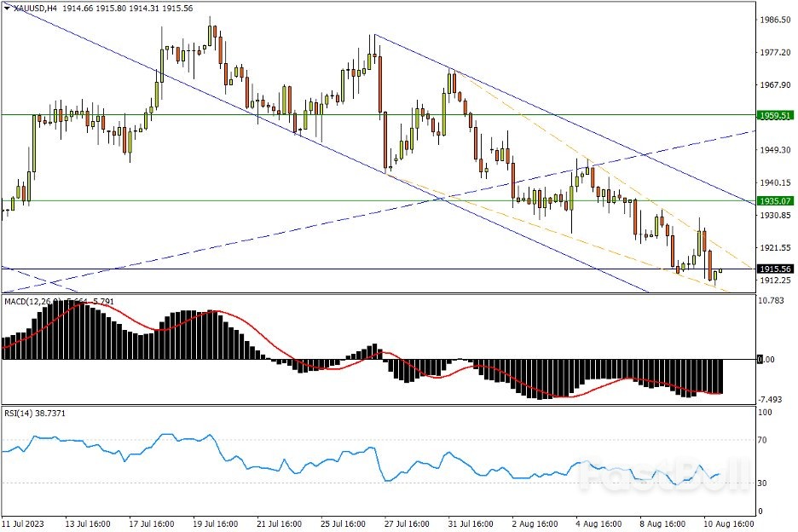Click the RSI 70 level scale value

765,441
